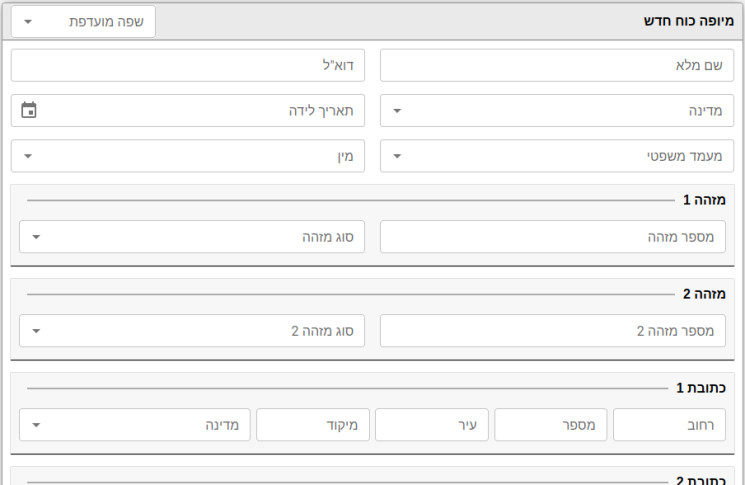Click the שם מלא full name field

coord(557,65)
